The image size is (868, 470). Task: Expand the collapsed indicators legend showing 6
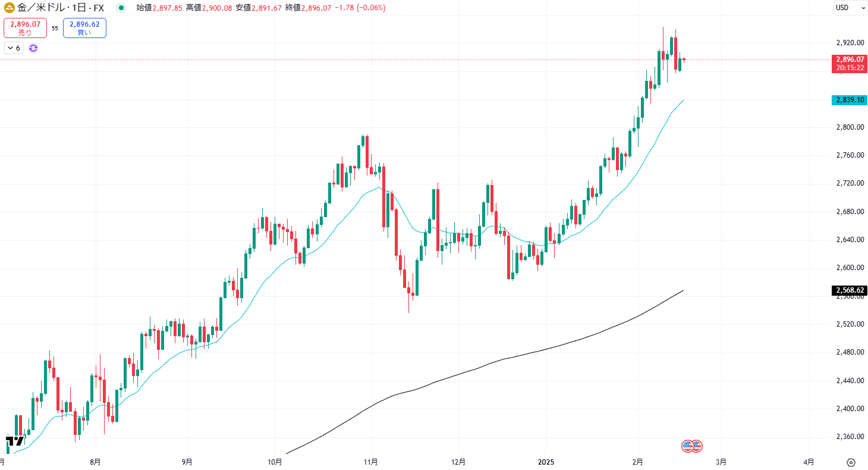click(14, 48)
